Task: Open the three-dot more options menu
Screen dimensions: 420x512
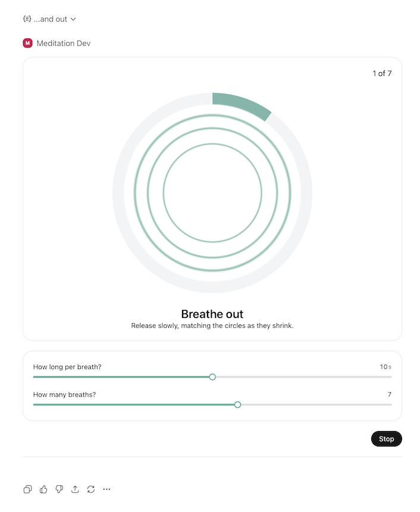Action: click(106, 489)
